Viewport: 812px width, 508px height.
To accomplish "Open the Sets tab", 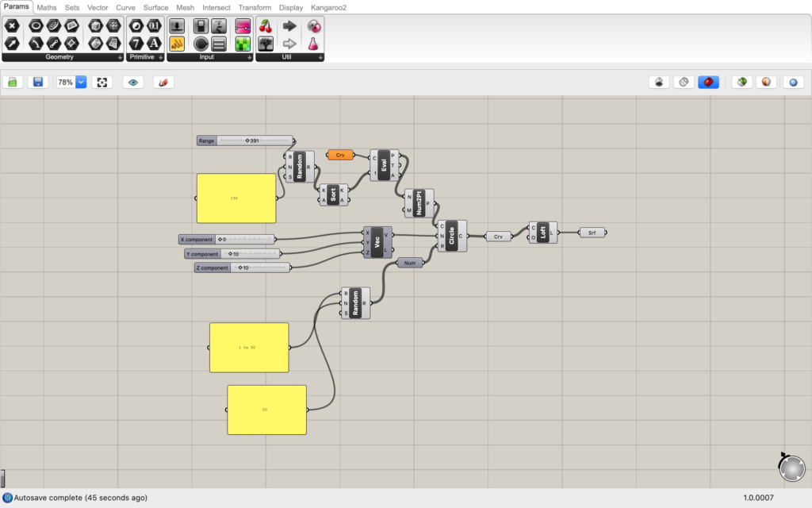I will [x=72, y=8].
